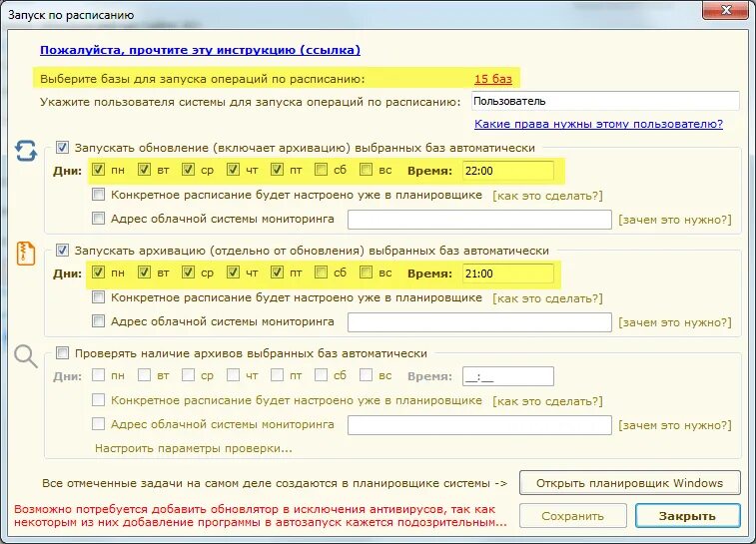Viewport: 756px width, 544px height.
Task: Uncheck чт in the update schedule
Action: pos(233,170)
